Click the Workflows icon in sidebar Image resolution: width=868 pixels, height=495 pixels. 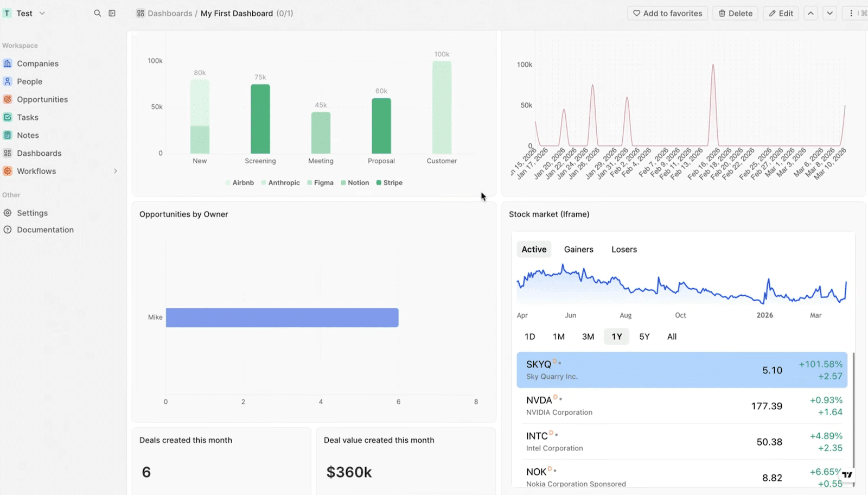pyautogui.click(x=8, y=171)
